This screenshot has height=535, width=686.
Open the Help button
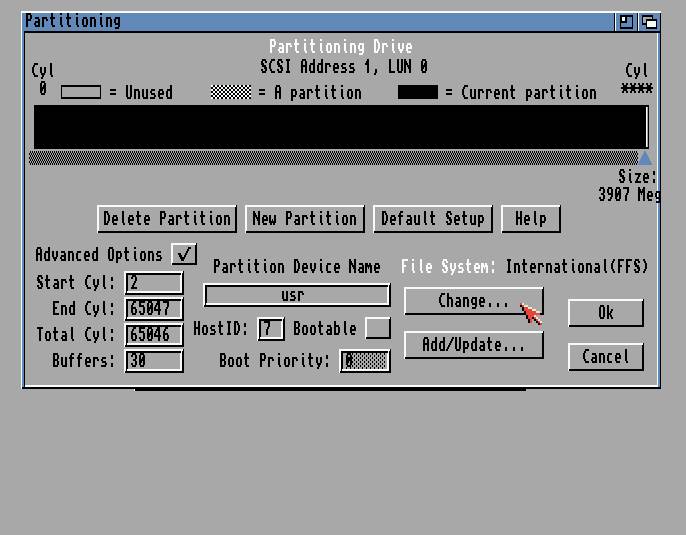point(530,219)
